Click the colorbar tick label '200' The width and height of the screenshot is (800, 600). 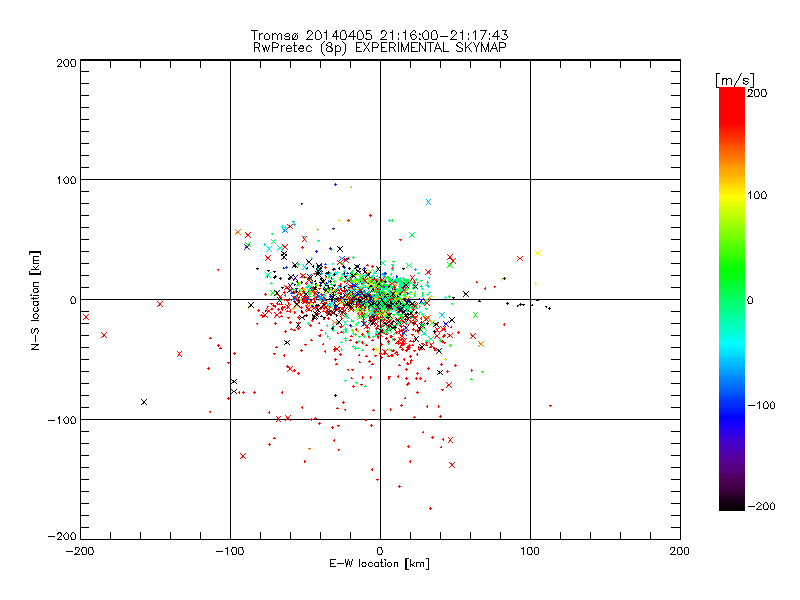[757, 93]
